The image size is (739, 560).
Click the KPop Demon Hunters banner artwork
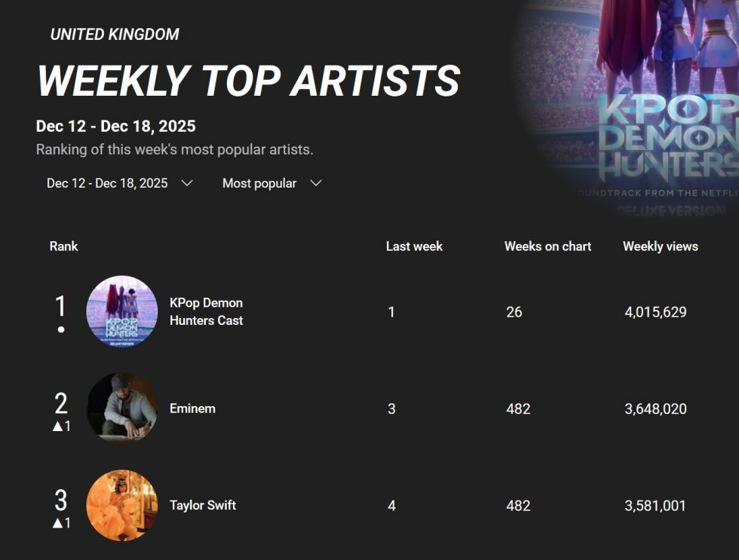[656, 113]
